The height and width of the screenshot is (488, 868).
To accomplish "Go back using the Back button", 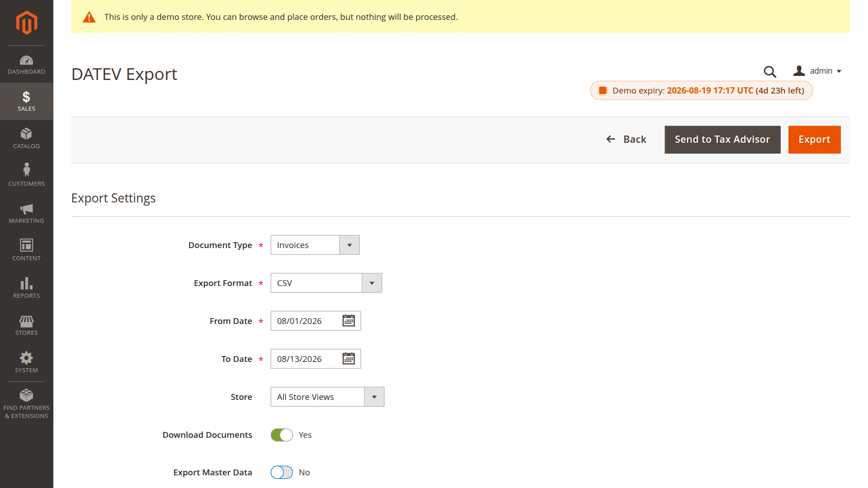I will [626, 139].
